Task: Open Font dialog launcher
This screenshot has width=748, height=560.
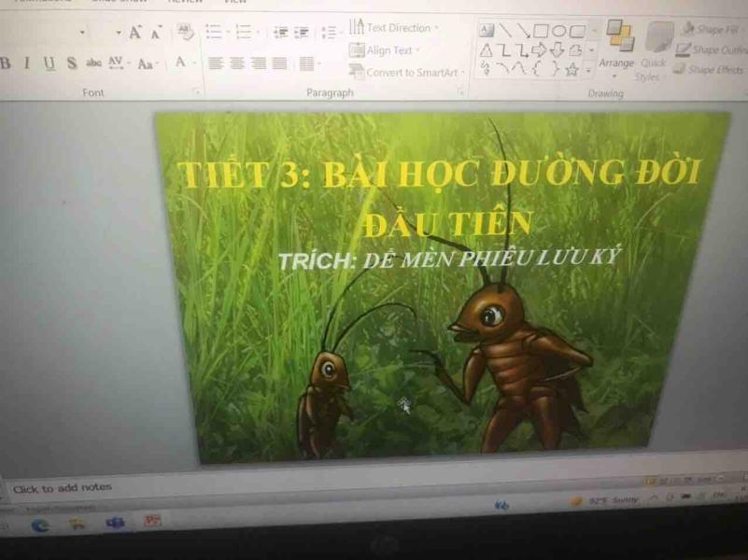Action: (197, 91)
